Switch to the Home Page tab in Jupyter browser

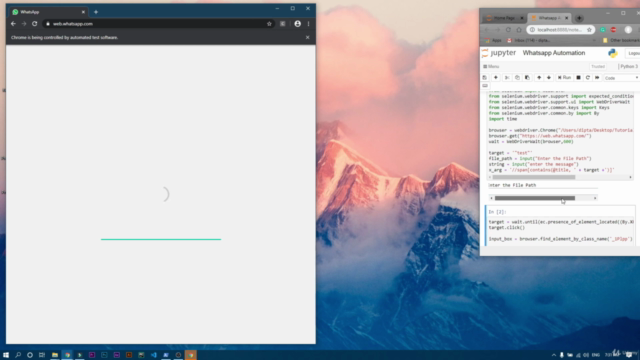tap(504, 18)
